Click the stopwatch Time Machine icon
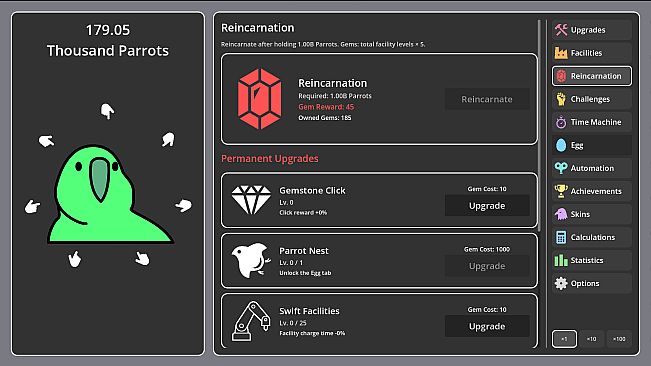Viewport: 651px width, 366px height. pos(561,122)
